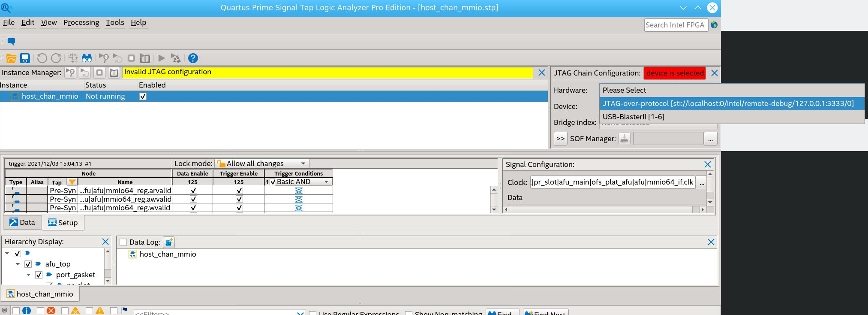Select USB-BlasterII [1-6] hardware option

point(732,117)
